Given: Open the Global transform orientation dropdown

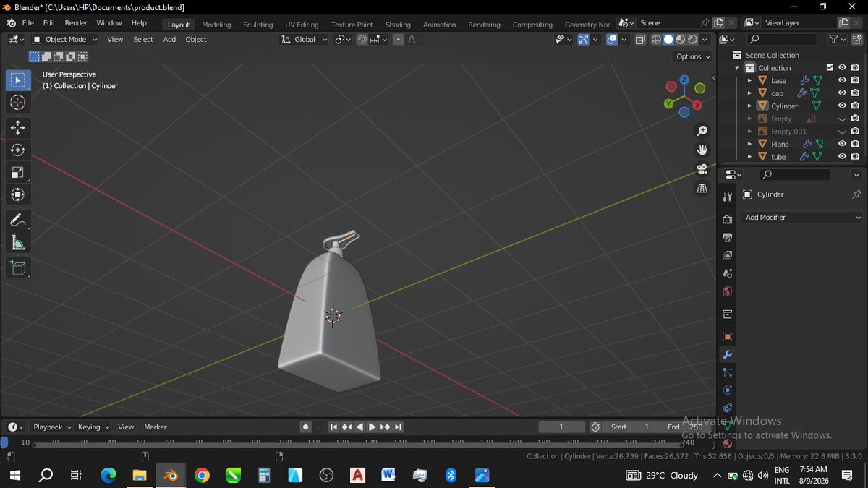Looking at the screenshot, I should click(x=305, y=39).
